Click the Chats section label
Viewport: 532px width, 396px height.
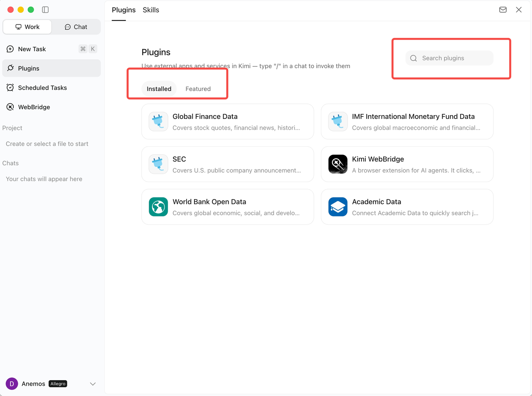(x=10, y=163)
